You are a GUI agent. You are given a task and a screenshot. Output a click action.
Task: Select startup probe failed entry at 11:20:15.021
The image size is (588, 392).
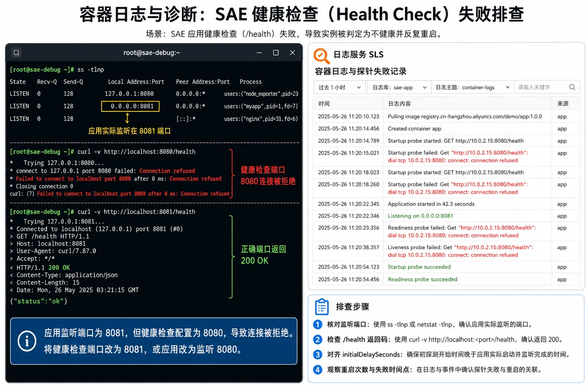[446, 157]
